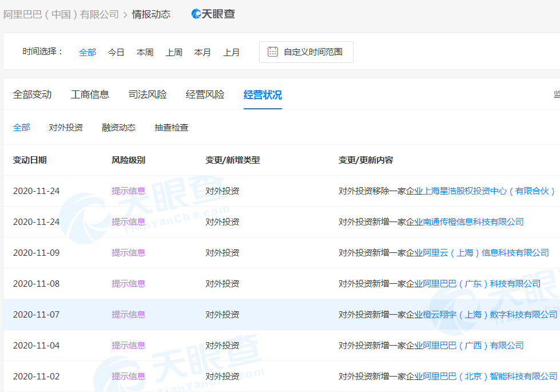This screenshot has height=392, width=560.
Task: Click 提示信息 in the 2020-11-02 row
Action: pos(129,377)
